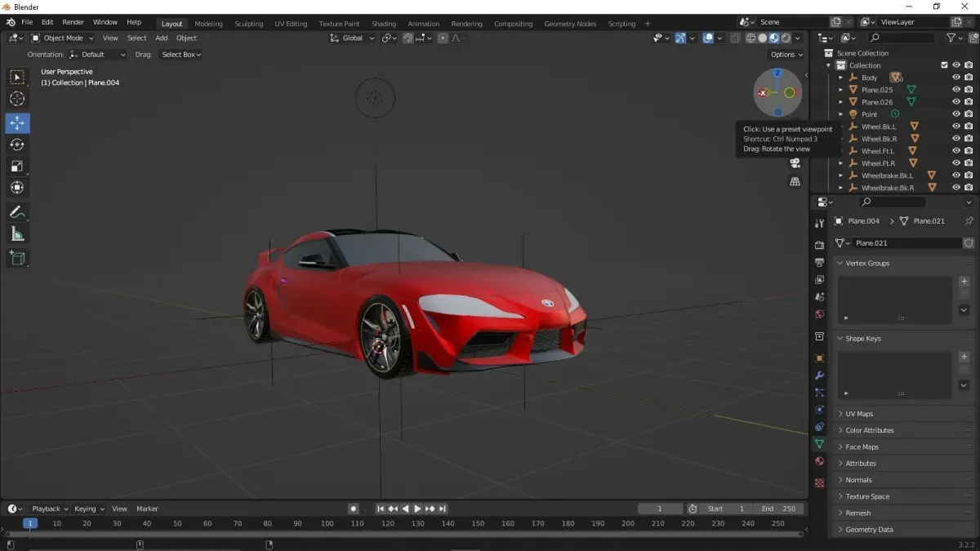Expand the Body tree item
The image size is (980, 551).
coord(841,78)
